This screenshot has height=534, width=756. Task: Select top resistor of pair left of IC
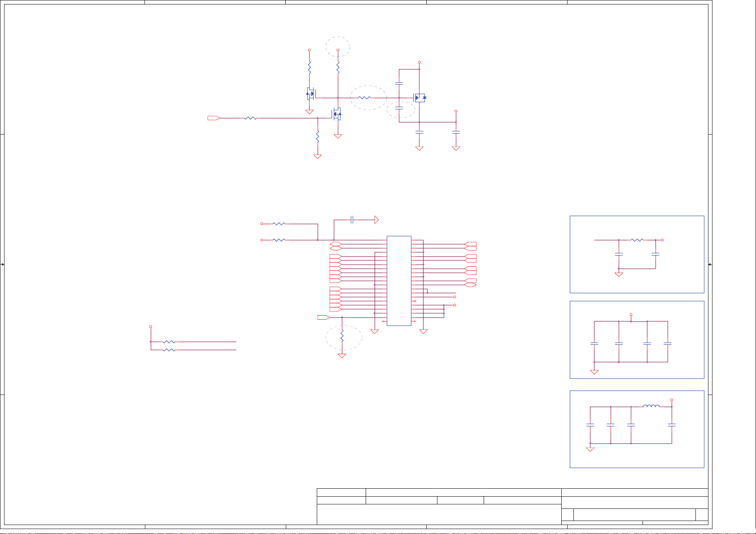tap(279, 223)
